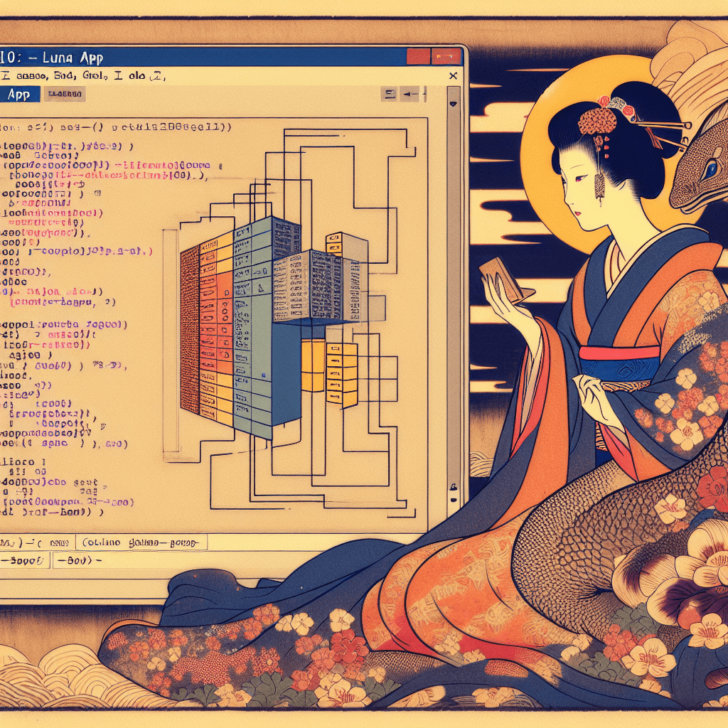Click the 'Coltino' status bar field

(142, 542)
